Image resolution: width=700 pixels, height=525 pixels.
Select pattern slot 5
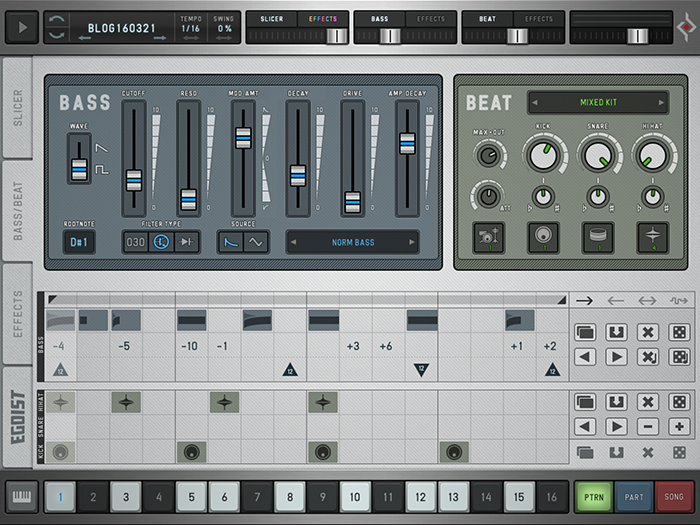click(192, 496)
